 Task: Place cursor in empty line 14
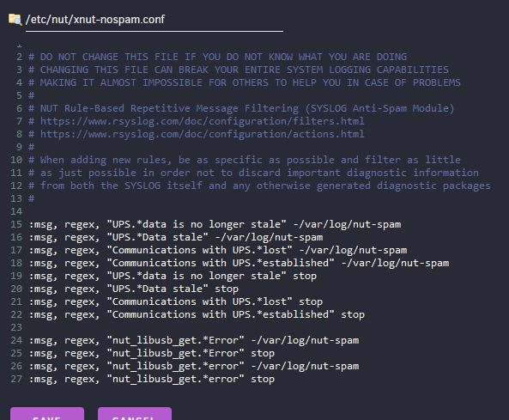[260, 211]
